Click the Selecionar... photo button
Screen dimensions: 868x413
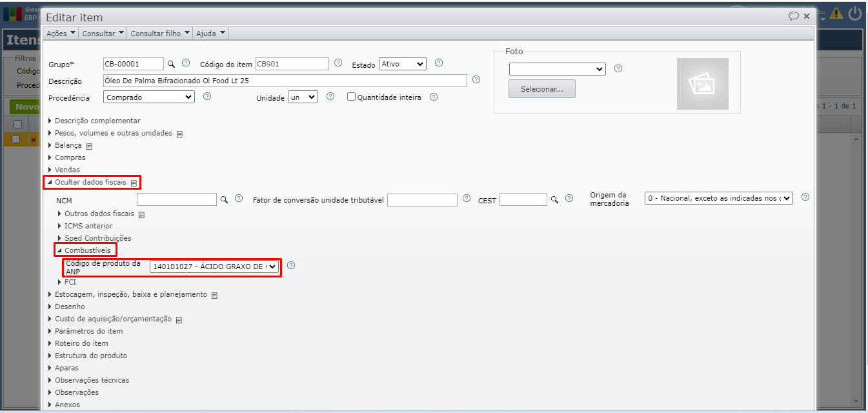pyautogui.click(x=542, y=89)
